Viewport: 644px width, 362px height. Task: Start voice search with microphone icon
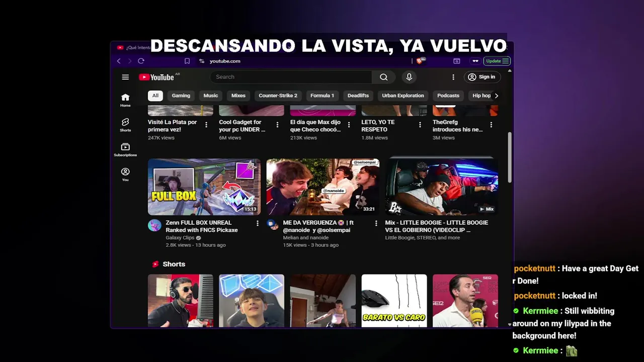pos(409,77)
